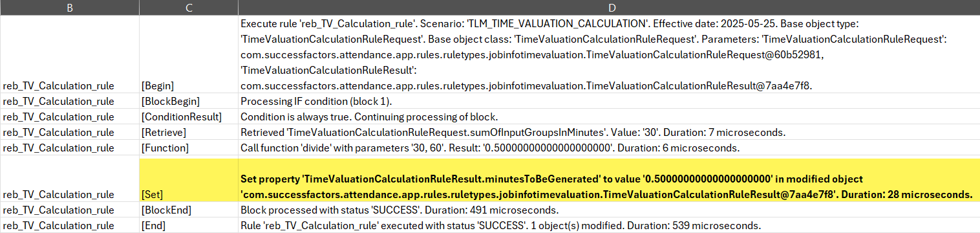Select the [End] cell

(188, 225)
